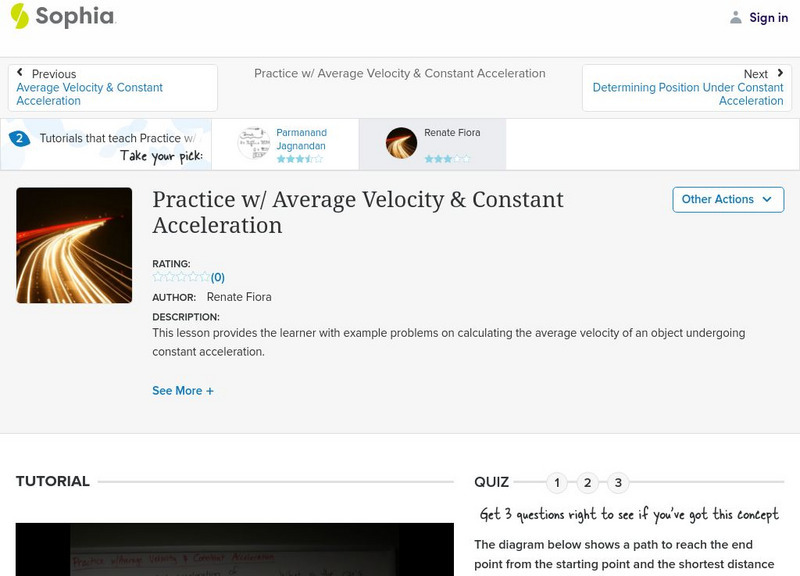Click the chevron on the Other Actions button
Screen dimensions: 800x576
coord(766,199)
